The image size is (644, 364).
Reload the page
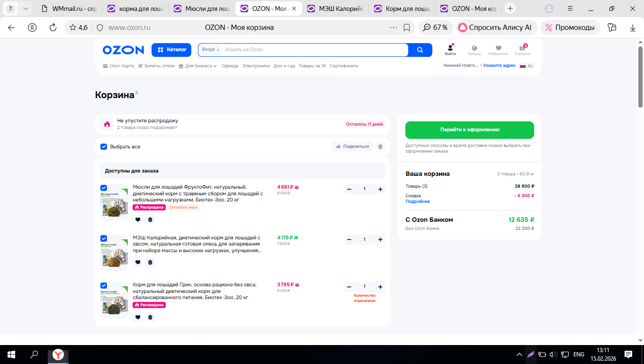(53, 27)
